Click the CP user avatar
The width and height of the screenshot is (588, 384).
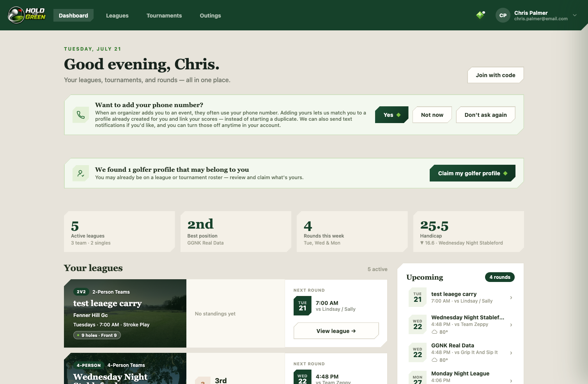(x=503, y=16)
